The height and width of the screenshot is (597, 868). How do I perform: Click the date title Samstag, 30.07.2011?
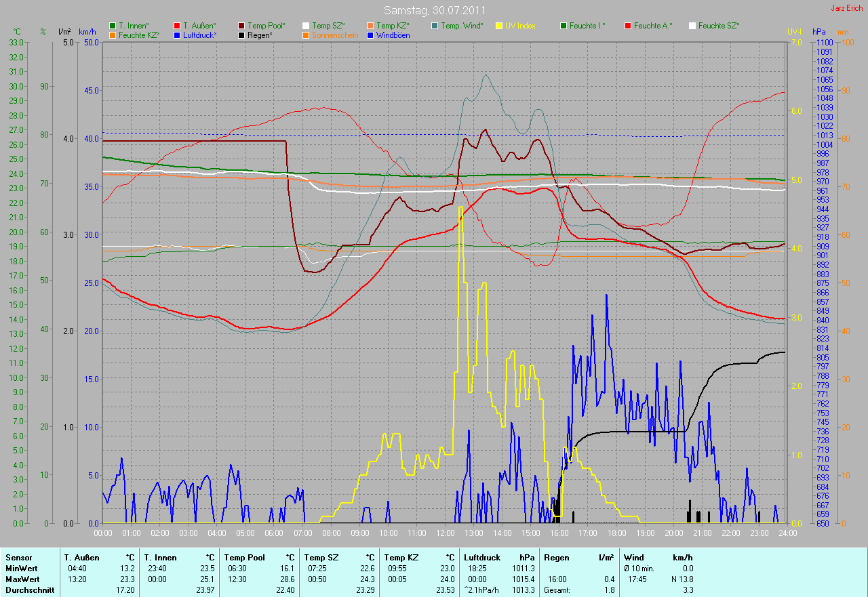tap(434, 10)
